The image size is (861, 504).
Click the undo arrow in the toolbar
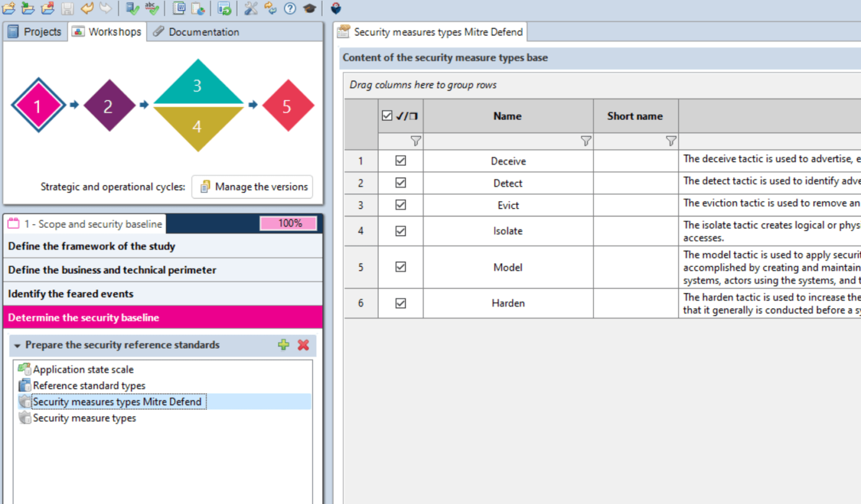pyautogui.click(x=87, y=8)
